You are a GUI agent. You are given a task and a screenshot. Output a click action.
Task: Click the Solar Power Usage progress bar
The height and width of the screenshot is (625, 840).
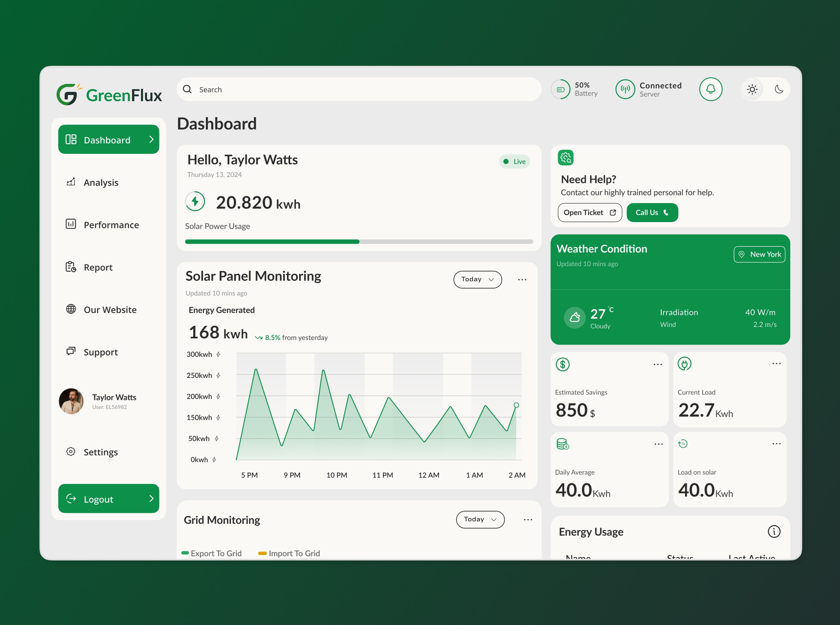pyautogui.click(x=359, y=242)
